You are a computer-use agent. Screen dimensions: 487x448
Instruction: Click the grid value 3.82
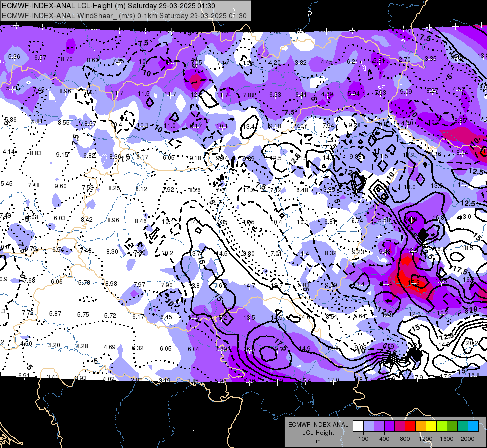click(300, 63)
